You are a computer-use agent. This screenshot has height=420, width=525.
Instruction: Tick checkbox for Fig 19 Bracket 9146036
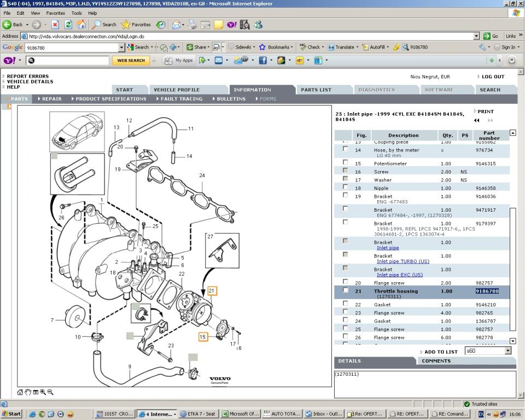coord(345,195)
